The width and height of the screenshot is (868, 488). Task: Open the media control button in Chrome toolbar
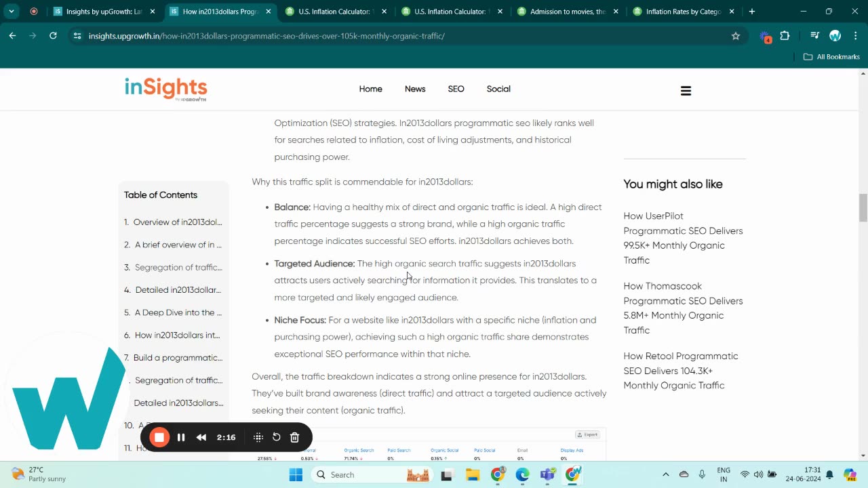815,36
